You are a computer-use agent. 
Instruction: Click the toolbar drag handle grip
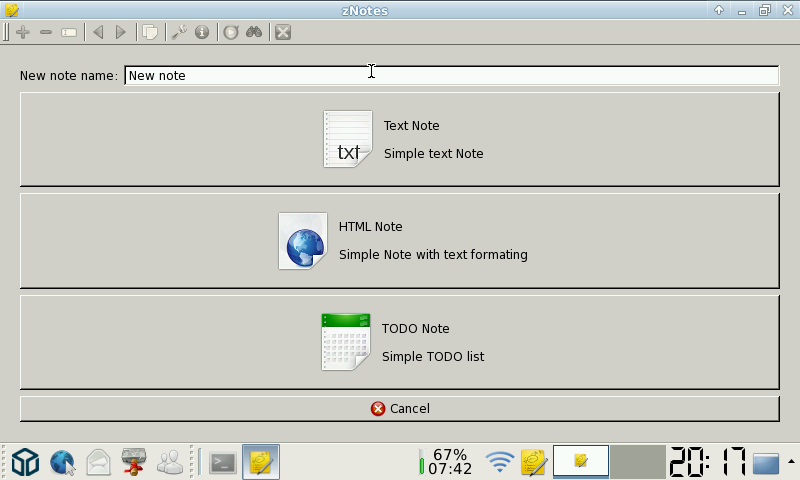coord(6,32)
